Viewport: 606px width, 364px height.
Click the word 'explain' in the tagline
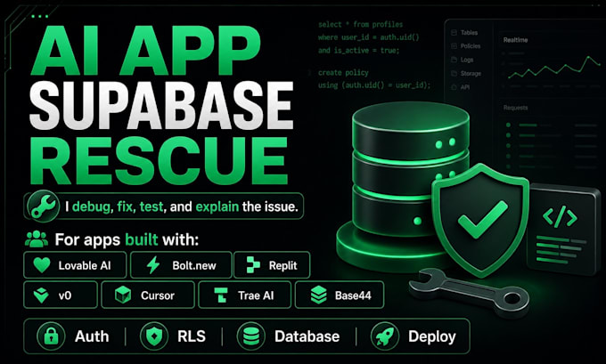(217, 206)
